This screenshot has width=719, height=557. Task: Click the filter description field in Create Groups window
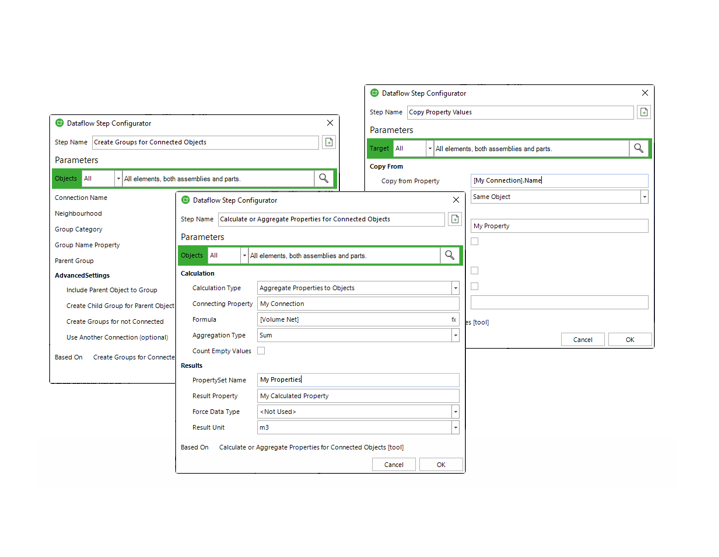[218, 178]
